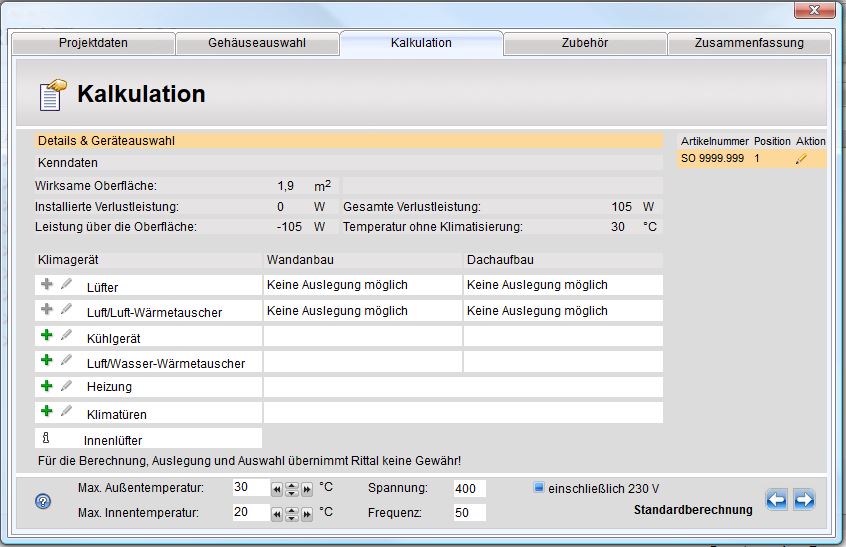Switch to the Projektdaten tab
This screenshot has width=846, height=547.
93,43
